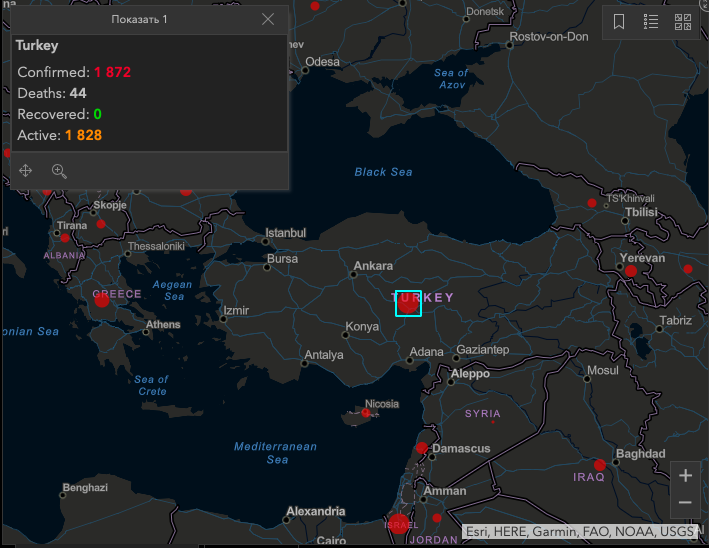The image size is (709, 548).
Task: Open the legend list icon
Action: [x=651, y=21]
